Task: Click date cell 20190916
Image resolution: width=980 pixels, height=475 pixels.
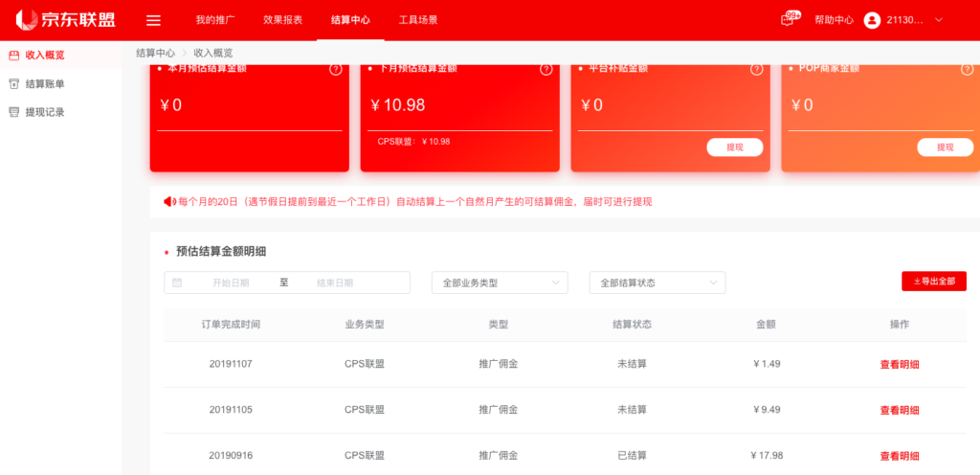Action: 231,456
